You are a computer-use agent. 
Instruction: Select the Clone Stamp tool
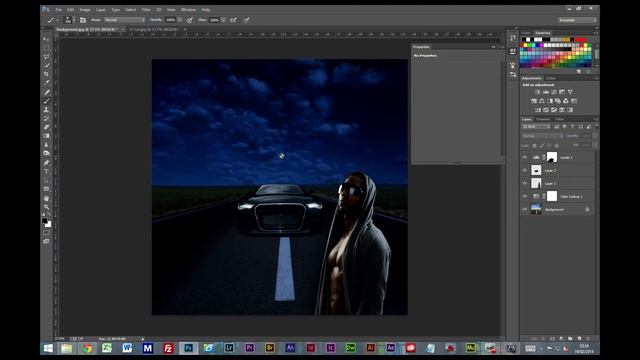tap(46, 109)
